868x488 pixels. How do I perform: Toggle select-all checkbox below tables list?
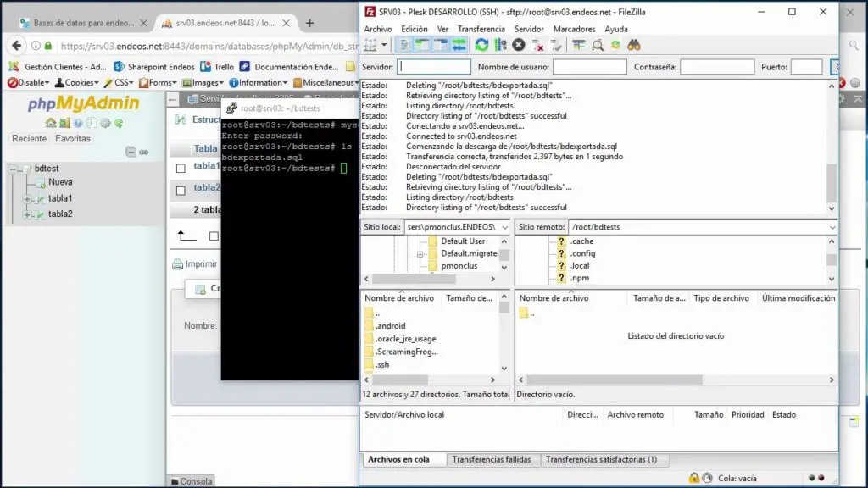(x=214, y=236)
